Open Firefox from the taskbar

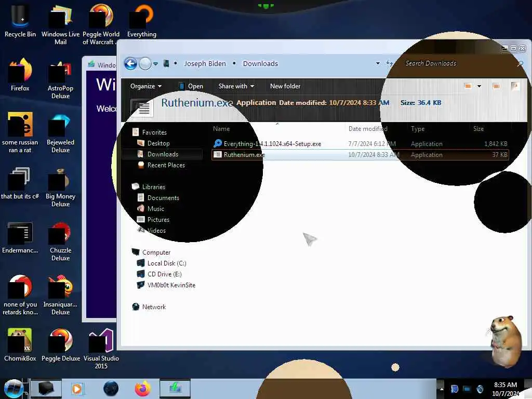tap(143, 389)
